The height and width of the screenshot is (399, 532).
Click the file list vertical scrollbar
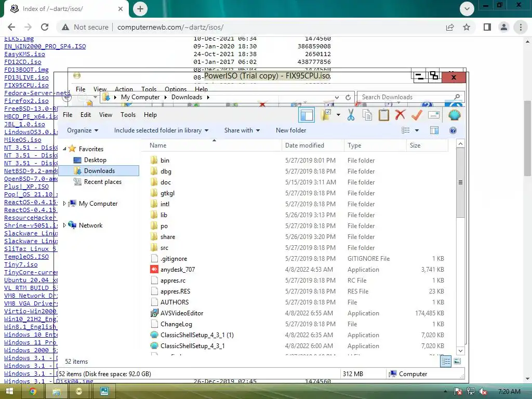tap(460, 182)
